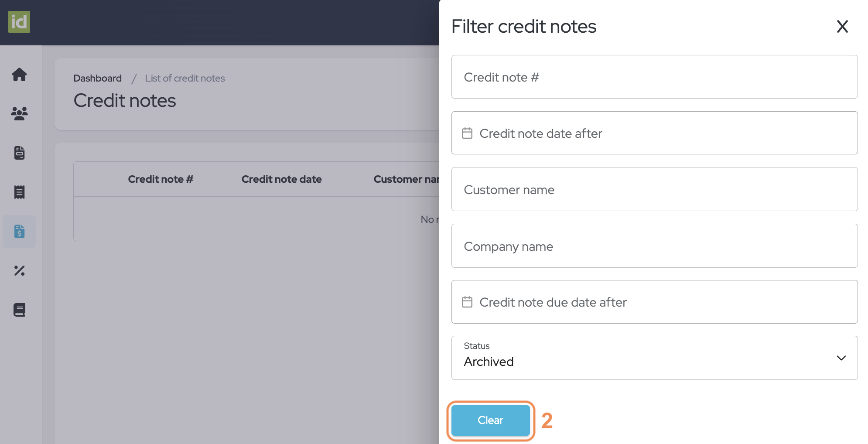The height and width of the screenshot is (444, 868).
Task: Focus the Credit note # filter field
Action: (x=654, y=77)
